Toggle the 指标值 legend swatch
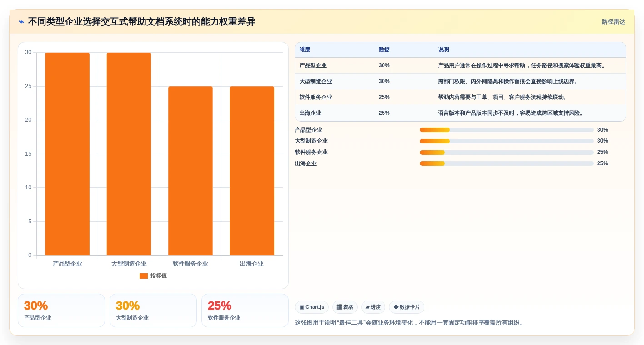The width and height of the screenshot is (644, 345). click(x=144, y=276)
